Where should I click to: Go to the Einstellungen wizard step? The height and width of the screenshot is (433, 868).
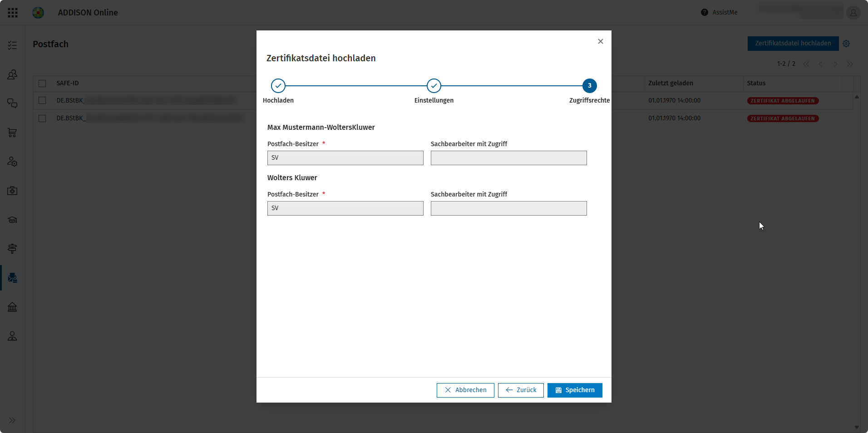(x=434, y=86)
